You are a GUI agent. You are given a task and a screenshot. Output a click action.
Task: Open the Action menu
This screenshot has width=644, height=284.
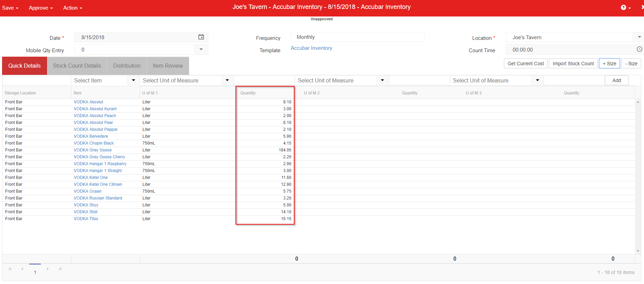(x=73, y=8)
